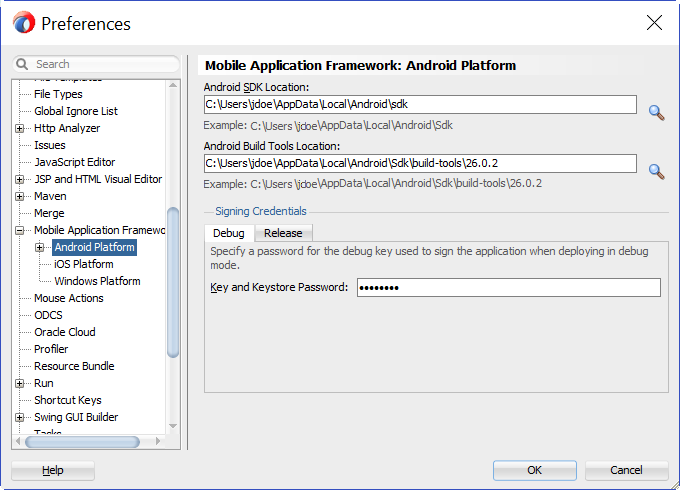Expand the Http Analyzer node
680x490 pixels.
[x=19, y=128]
